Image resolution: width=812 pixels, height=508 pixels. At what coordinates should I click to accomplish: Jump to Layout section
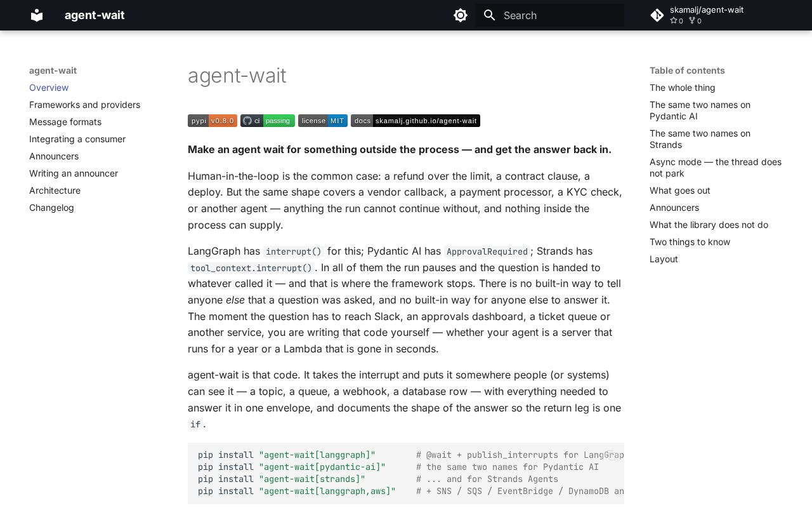(x=664, y=259)
